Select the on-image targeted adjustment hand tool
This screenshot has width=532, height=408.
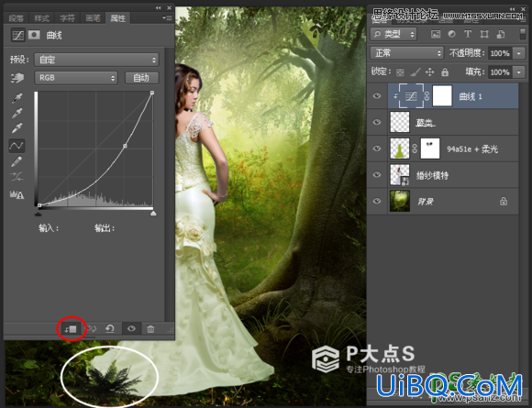(x=17, y=78)
